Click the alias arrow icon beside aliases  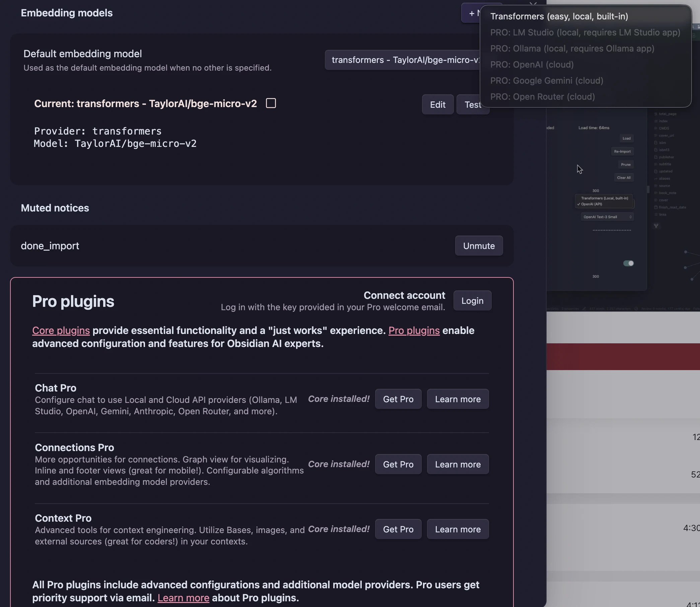[x=655, y=178]
